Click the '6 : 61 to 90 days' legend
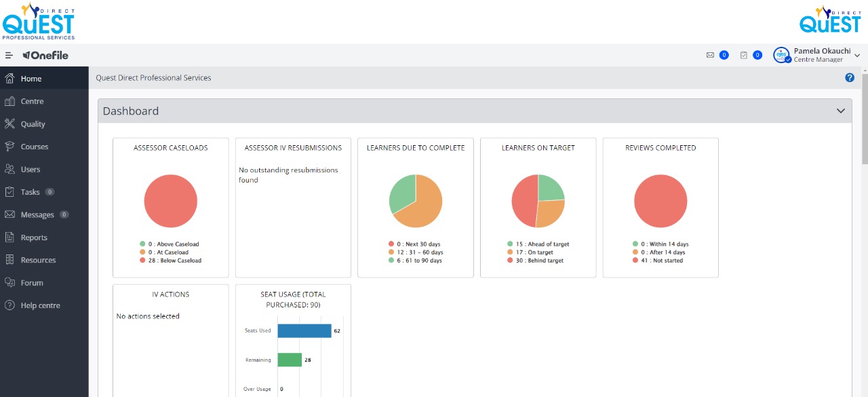 pyautogui.click(x=419, y=261)
